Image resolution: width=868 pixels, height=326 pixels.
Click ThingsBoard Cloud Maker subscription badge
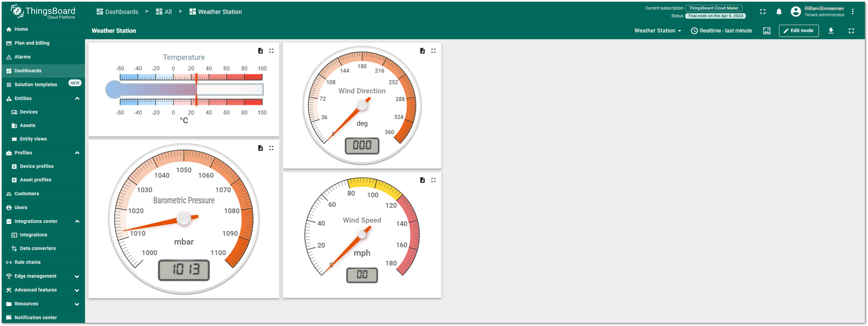(x=713, y=8)
